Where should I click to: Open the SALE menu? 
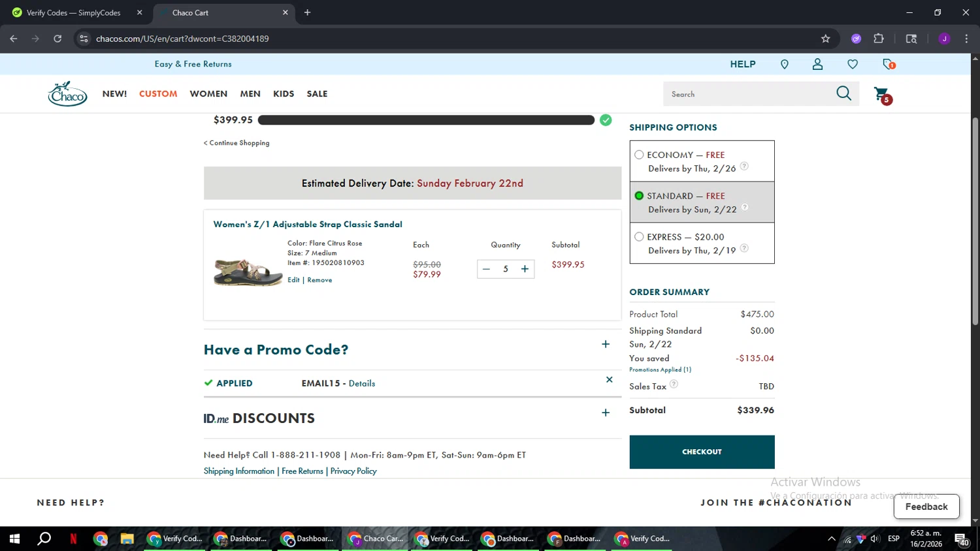pos(317,94)
